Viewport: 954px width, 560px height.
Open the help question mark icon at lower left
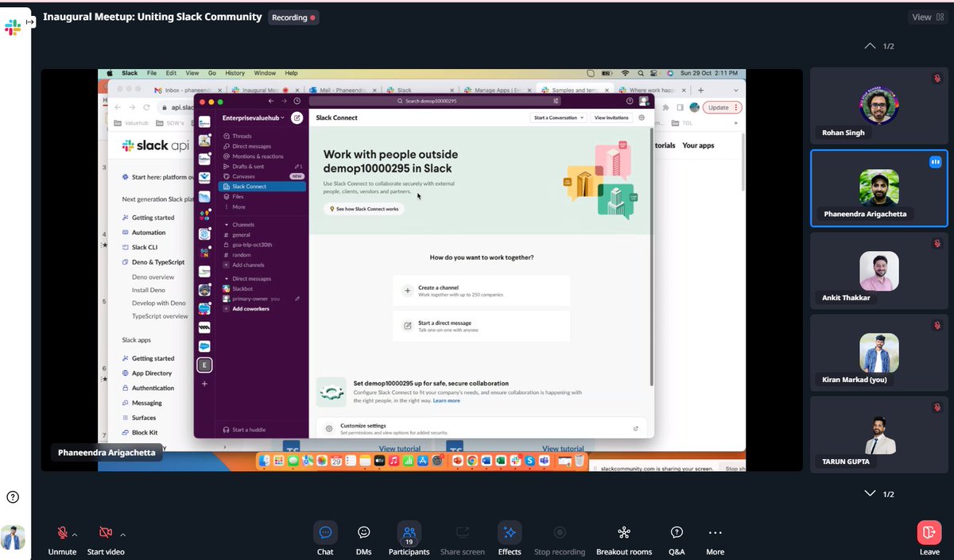13,497
